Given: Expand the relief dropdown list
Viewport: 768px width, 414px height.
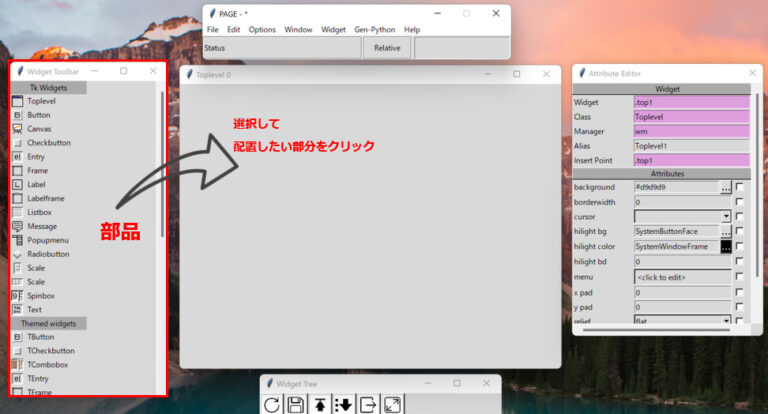Looking at the screenshot, I should click(726, 321).
